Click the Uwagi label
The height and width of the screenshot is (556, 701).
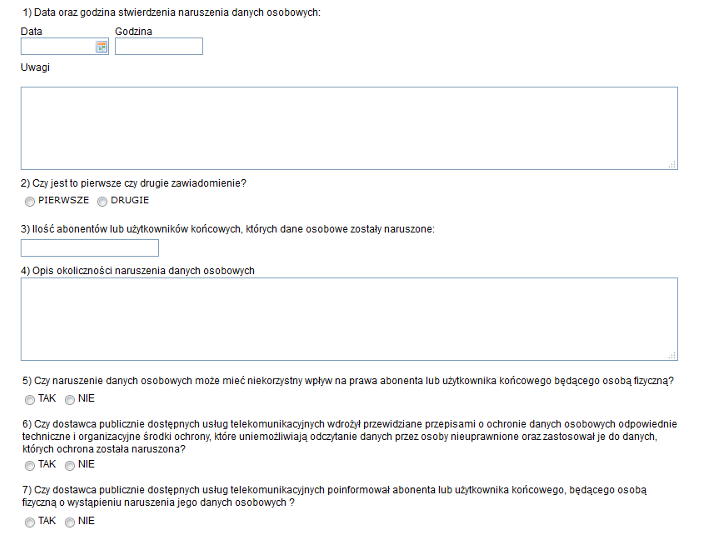(x=35, y=67)
